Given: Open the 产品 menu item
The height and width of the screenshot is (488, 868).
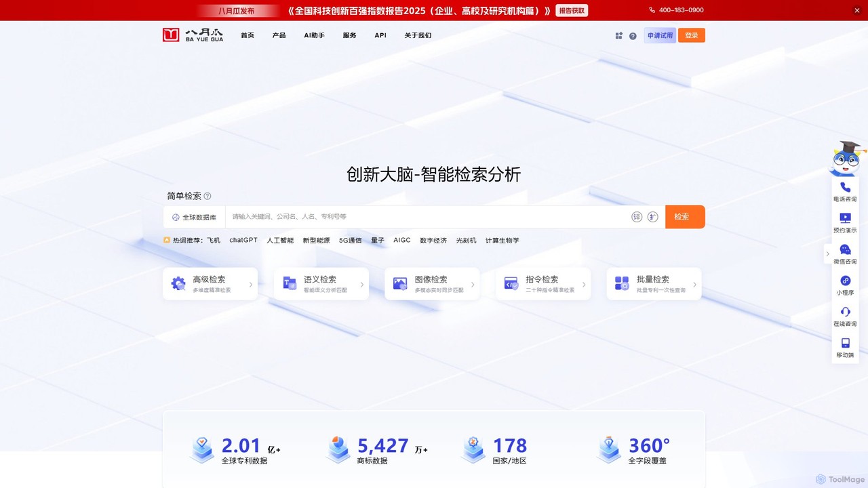Looking at the screenshot, I should (279, 35).
